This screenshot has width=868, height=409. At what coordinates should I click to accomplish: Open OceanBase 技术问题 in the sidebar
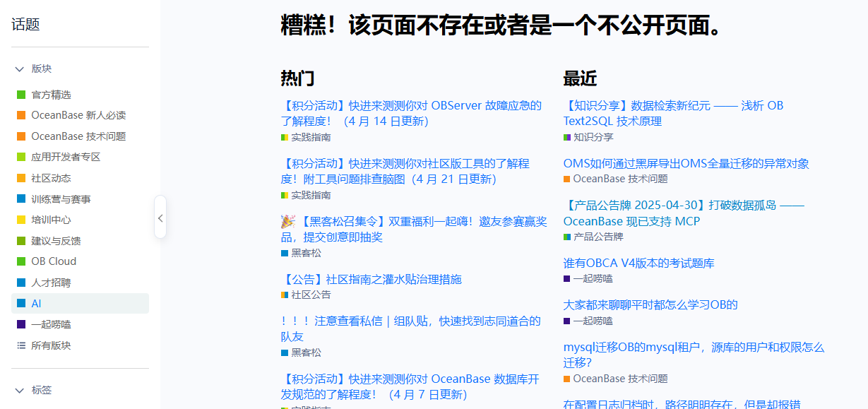[x=80, y=136]
